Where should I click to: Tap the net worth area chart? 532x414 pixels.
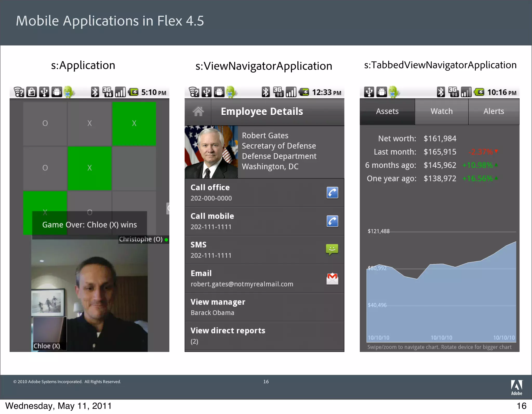click(x=441, y=292)
